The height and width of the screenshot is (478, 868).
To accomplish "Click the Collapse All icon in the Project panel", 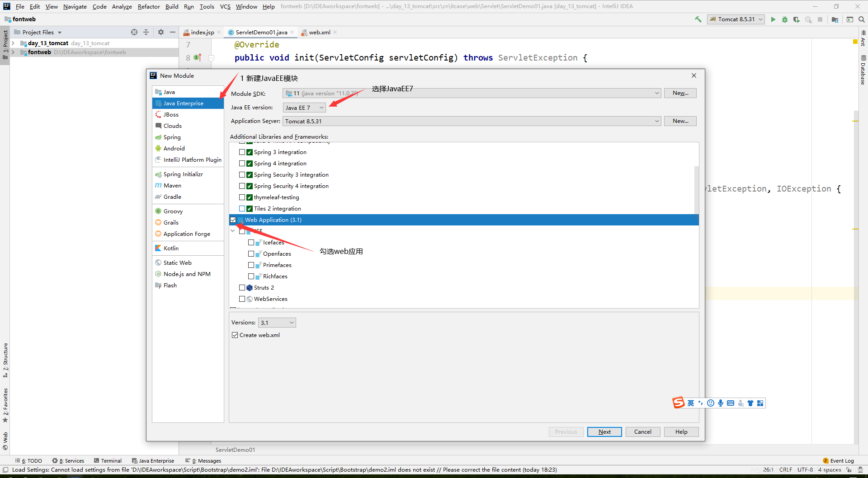I will [x=146, y=32].
